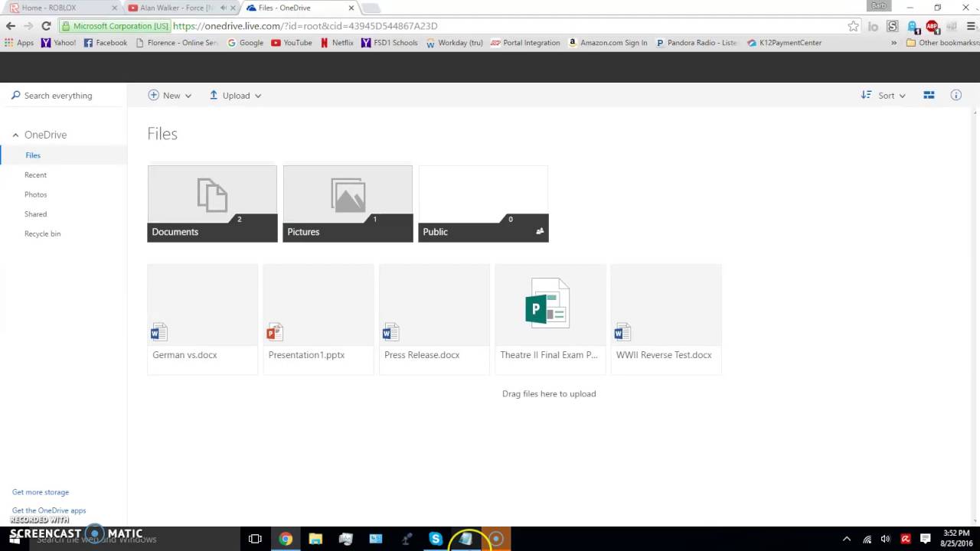Open File Explorer from the taskbar
The width and height of the screenshot is (980, 551).
(x=315, y=539)
